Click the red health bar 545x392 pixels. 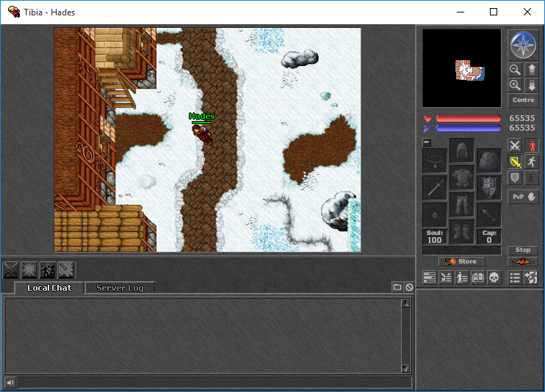click(468, 118)
